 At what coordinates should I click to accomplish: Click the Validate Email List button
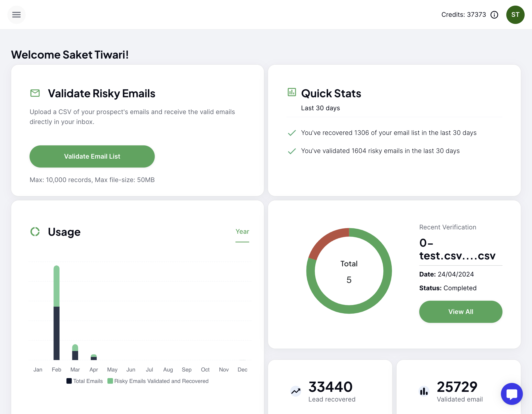(x=92, y=156)
